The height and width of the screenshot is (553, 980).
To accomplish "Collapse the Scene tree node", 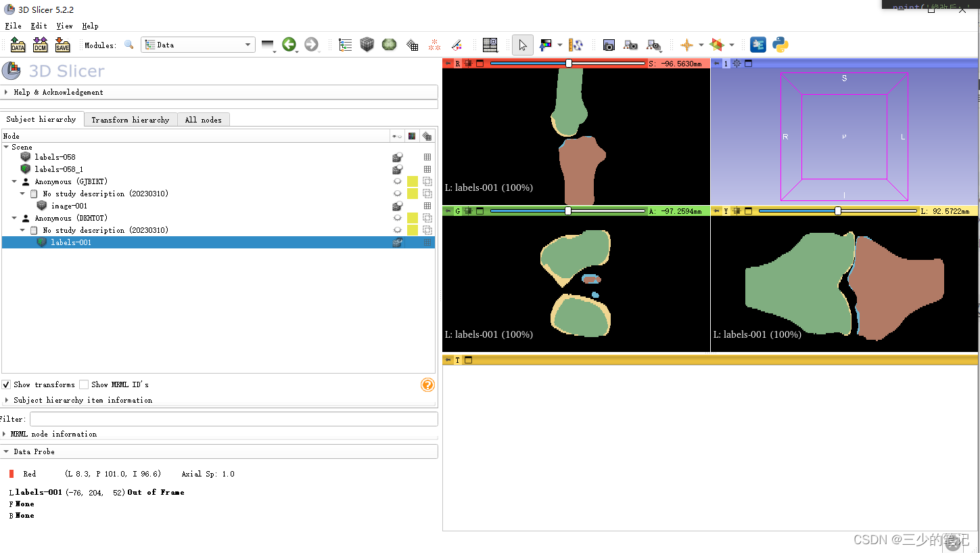I will pyautogui.click(x=6, y=147).
